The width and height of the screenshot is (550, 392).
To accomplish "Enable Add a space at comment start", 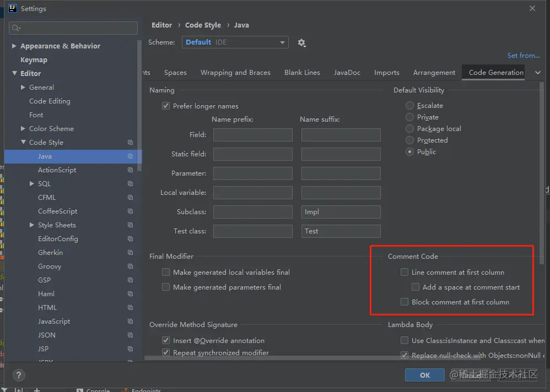I will click(416, 287).
